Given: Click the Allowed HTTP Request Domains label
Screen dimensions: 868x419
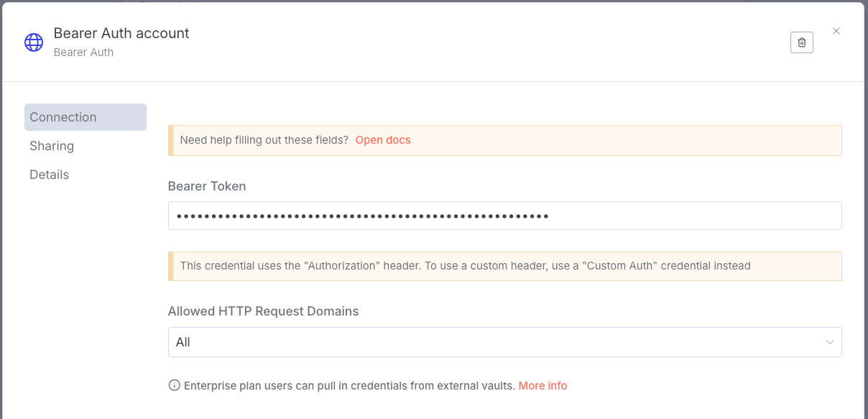Looking at the screenshot, I should tap(263, 311).
